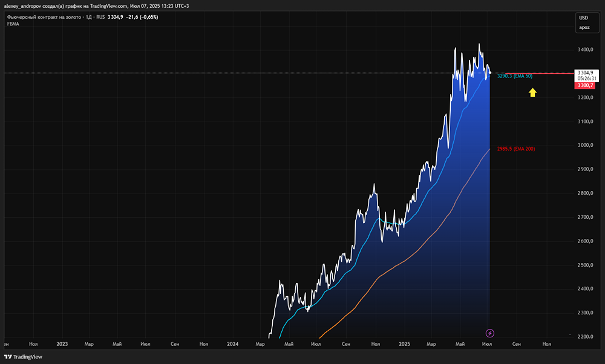Viewport: 605px width, 364px height.
Task: Click the −21,6 (−0,65%) change value
Action: 142,17
